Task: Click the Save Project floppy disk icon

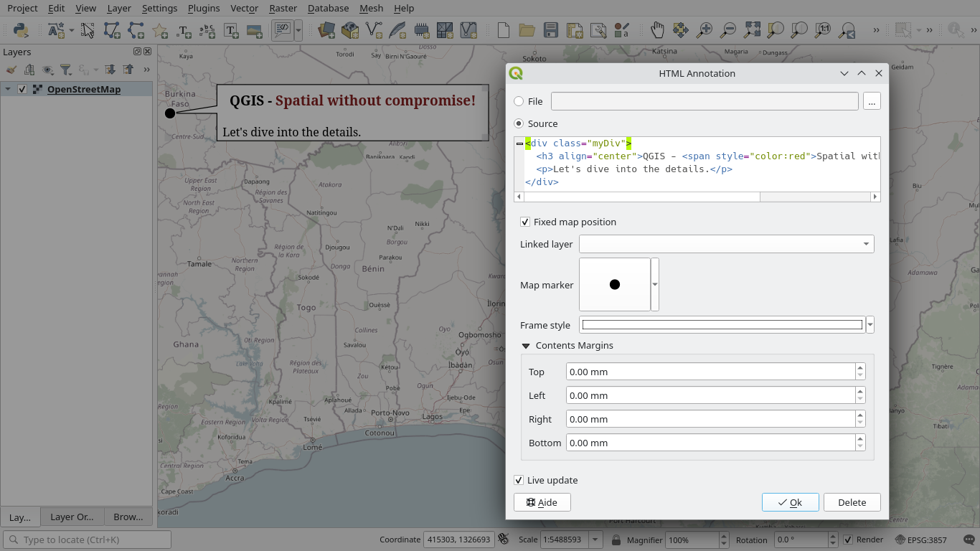Action: (551, 30)
